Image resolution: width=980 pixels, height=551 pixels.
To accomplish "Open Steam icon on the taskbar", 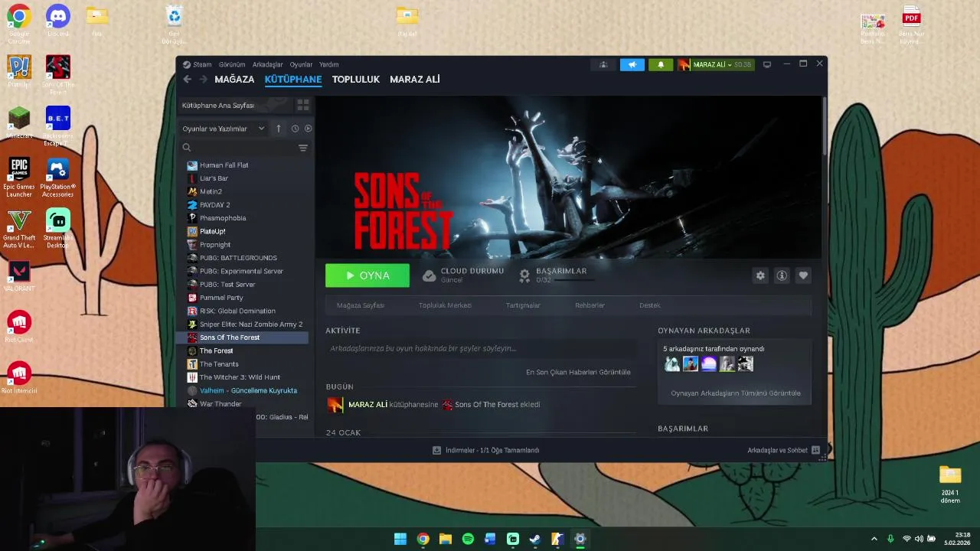I will coord(535,539).
